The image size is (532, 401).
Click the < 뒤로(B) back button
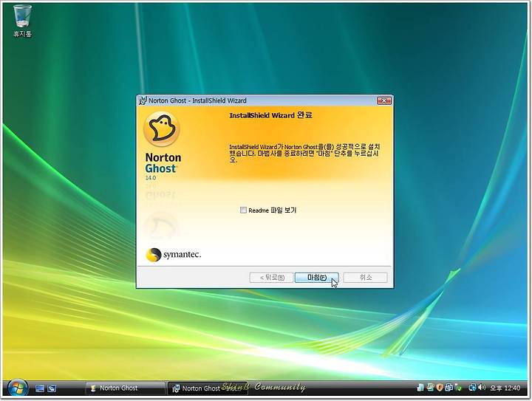(271, 278)
